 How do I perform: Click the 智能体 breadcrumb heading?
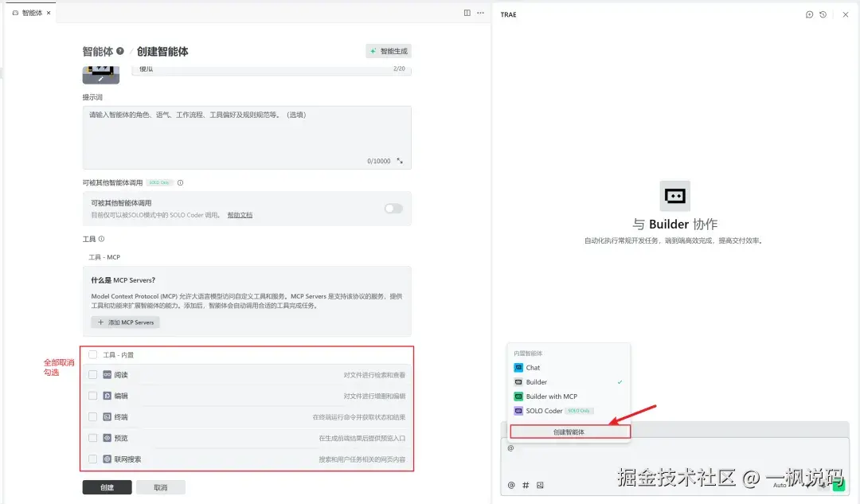[98, 52]
